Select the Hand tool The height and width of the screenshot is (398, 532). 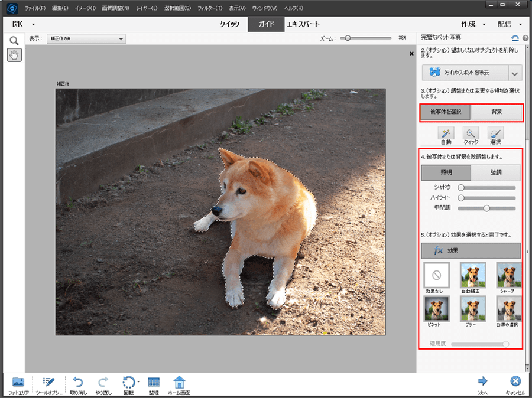(x=14, y=55)
